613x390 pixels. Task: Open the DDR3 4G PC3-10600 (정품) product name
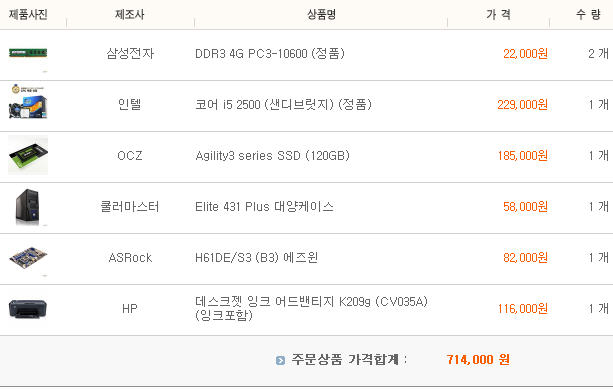pos(270,54)
